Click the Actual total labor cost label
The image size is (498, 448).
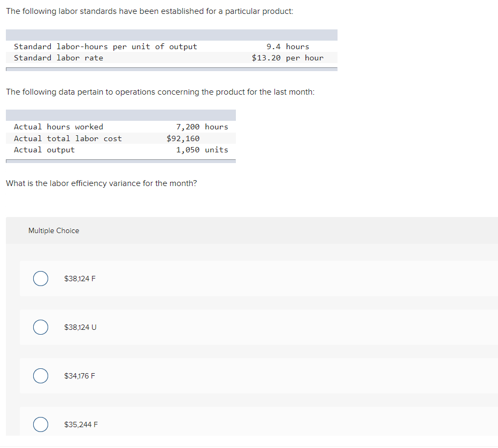(x=68, y=138)
